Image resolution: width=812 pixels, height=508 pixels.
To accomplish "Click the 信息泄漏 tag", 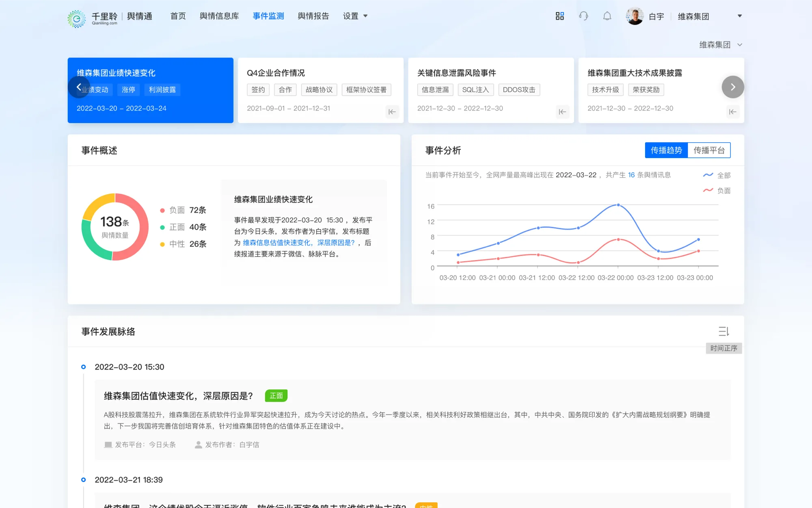I will pos(435,90).
